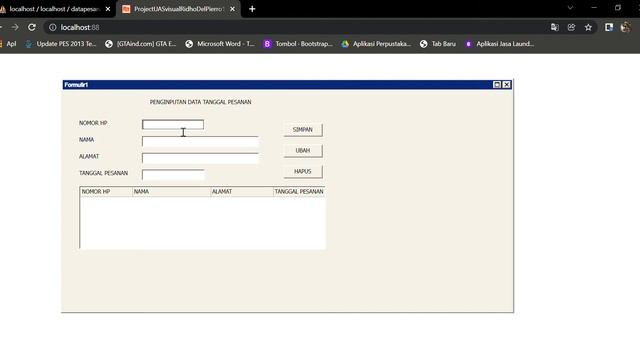This screenshot has height=360, width=640.
Task: Click the ALAMAT field label
Action: (x=89, y=156)
